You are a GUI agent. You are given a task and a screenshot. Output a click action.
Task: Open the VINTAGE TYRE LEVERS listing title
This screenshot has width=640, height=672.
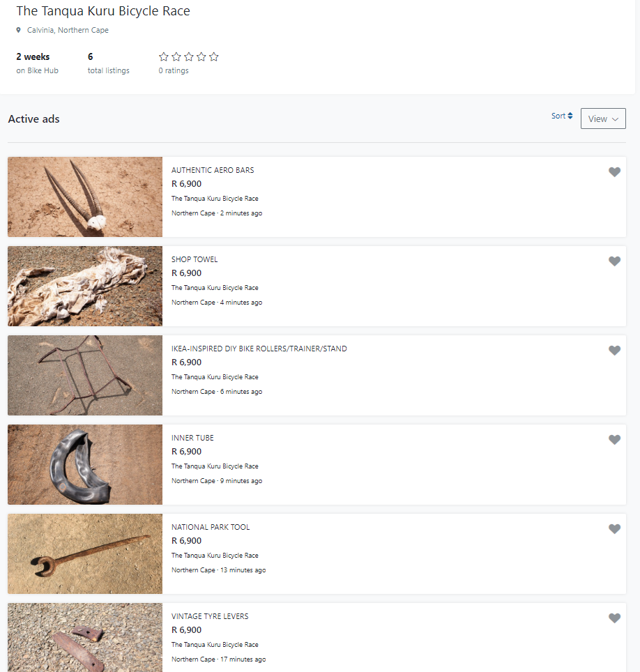pyautogui.click(x=210, y=616)
